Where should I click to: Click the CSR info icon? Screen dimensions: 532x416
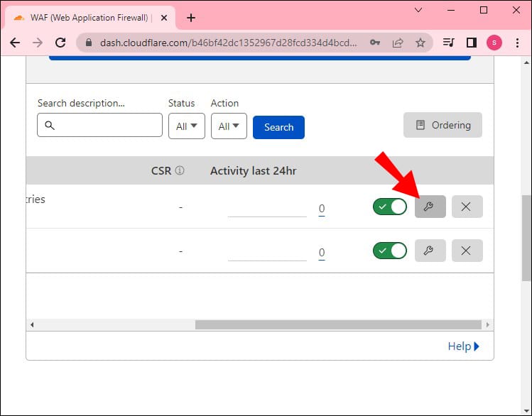point(180,170)
